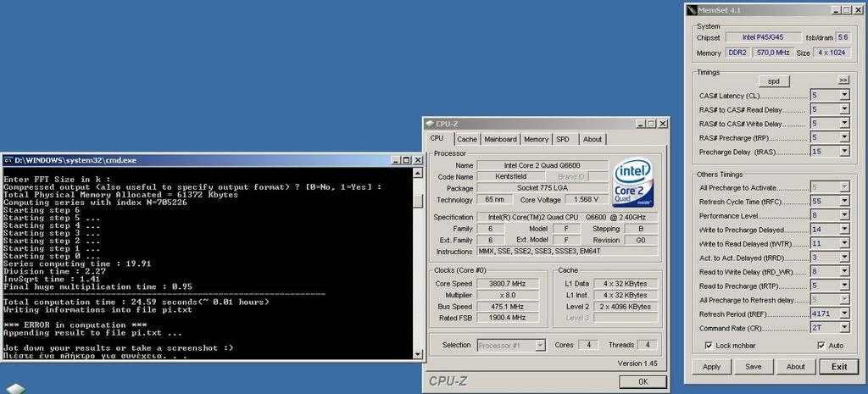This screenshot has width=868, height=394.
Task: Click the OK button in CPU-Z
Action: [643, 382]
